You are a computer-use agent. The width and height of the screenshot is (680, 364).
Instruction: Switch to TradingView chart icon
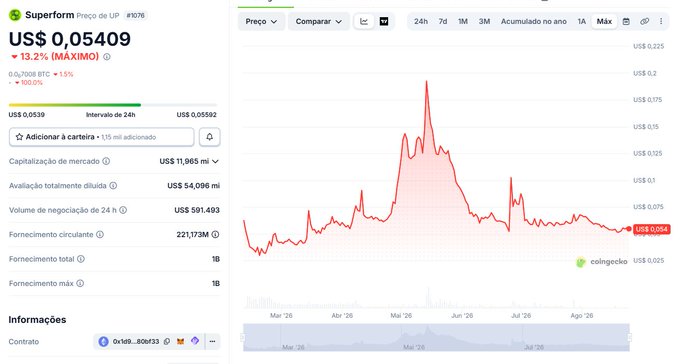coord(384,21)
